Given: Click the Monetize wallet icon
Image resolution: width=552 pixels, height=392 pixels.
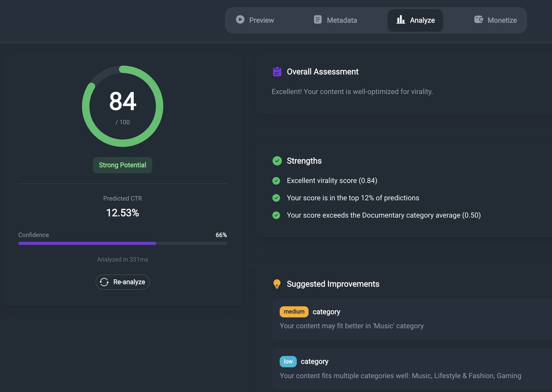Looking at the screenshot, I should pos(478,20).
